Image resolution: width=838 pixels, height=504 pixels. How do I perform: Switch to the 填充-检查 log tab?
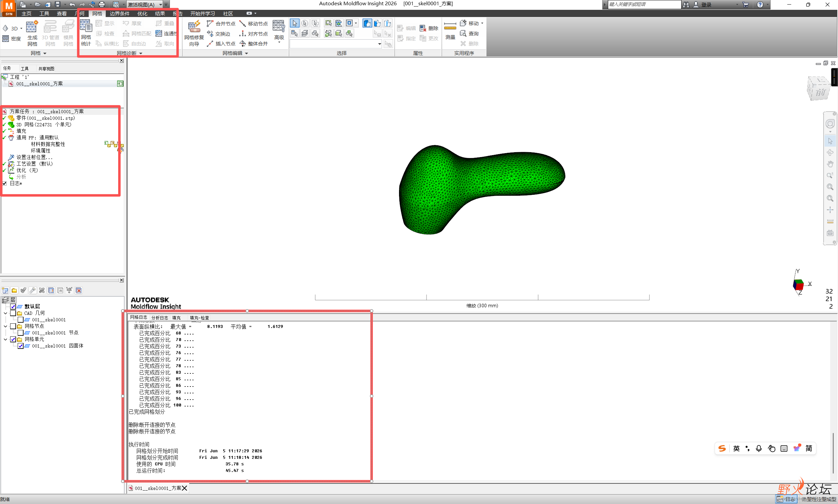199,318
